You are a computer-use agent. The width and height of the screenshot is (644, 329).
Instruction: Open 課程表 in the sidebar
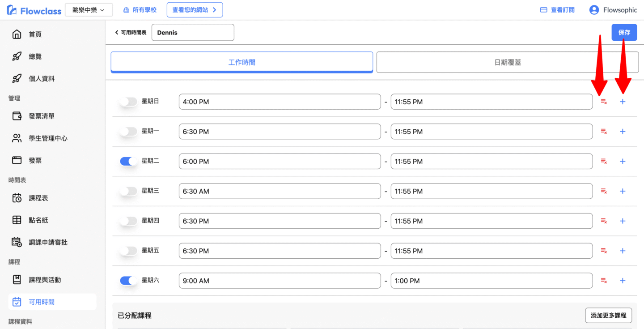click(38, 198)
